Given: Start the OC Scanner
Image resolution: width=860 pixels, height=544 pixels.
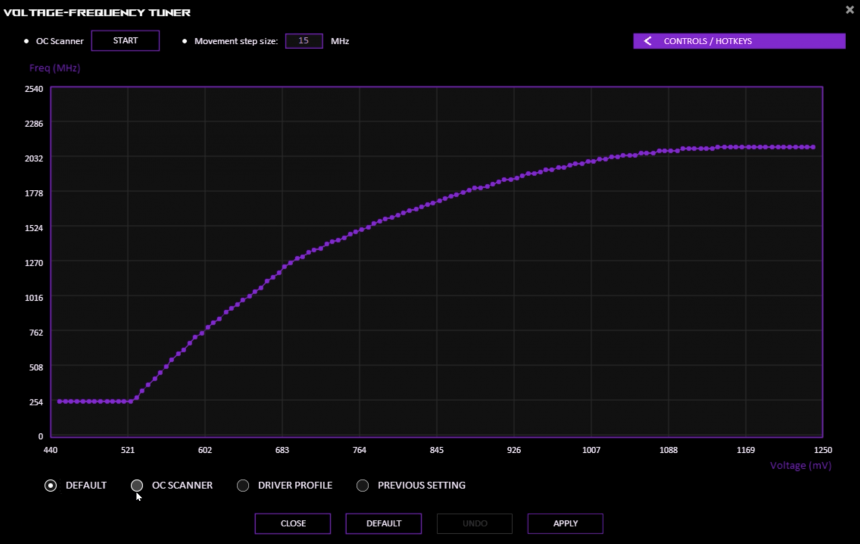Looking at the screenshot, I should 125,41.
